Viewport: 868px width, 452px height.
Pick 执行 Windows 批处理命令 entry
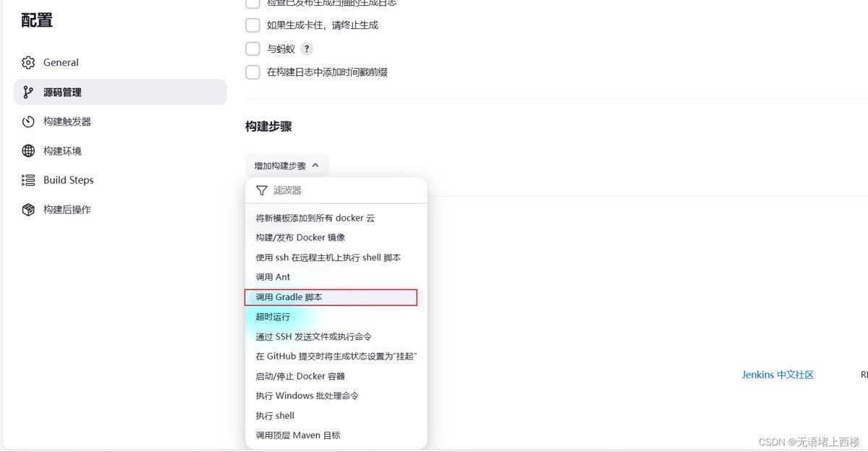click(x=307, y=396)
